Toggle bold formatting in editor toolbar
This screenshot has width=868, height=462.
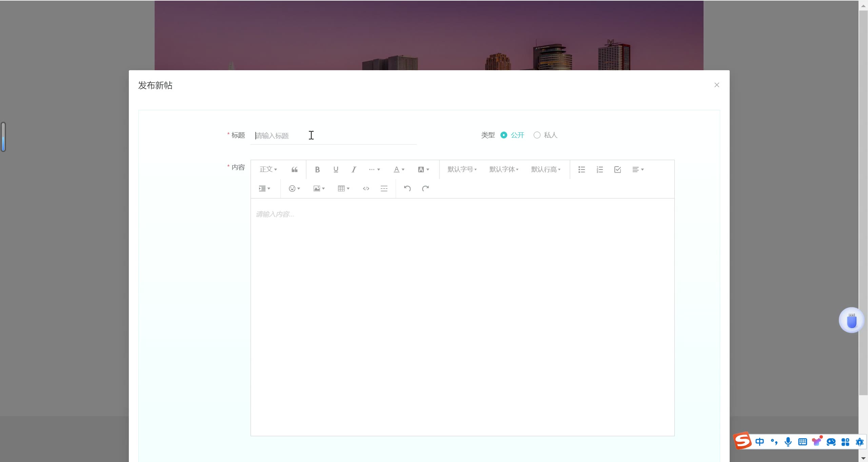click(317, 170)
